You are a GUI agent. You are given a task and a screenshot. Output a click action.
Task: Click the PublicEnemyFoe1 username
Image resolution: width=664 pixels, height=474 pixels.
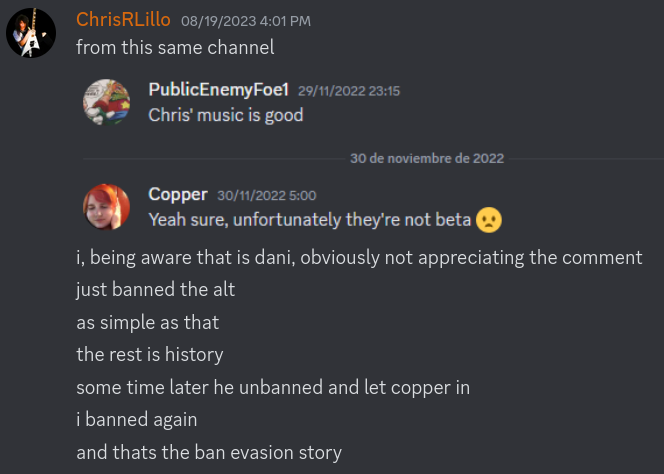[x=219, y=90]
